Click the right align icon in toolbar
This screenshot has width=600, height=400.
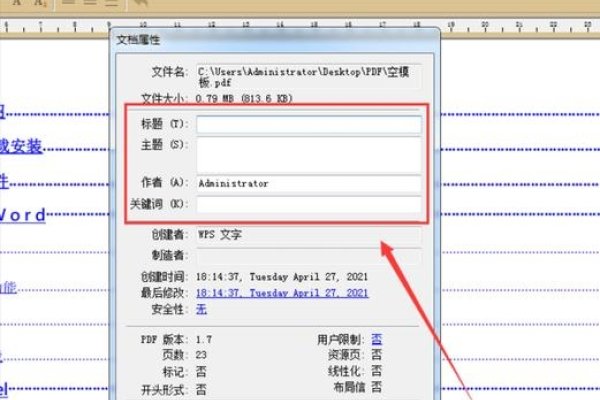tap(110, 4)
